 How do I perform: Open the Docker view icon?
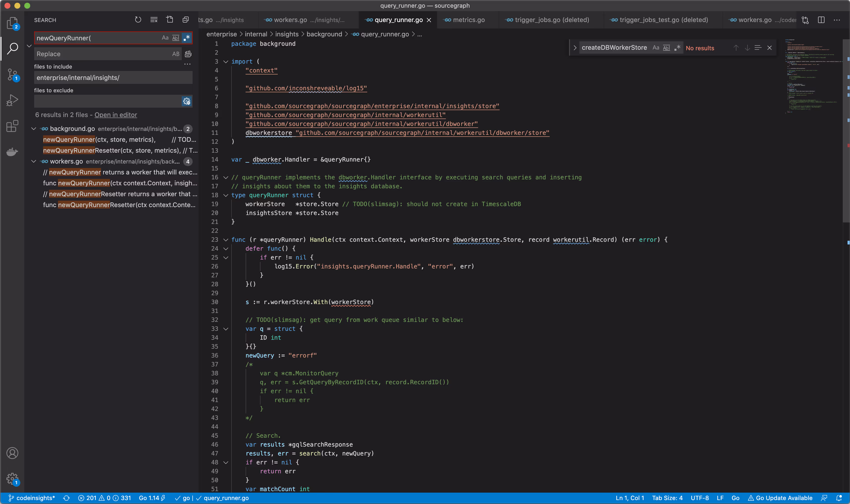pyautogui.click(x=12, y=151)
